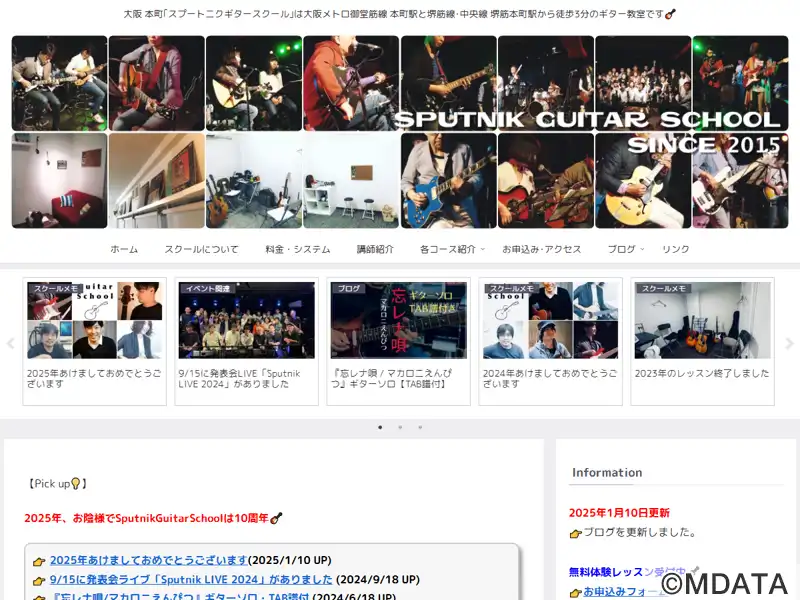The image size is (800, 600).
Task: Click the pointing hand icon beside 2025年あけましておめでとうございます link
Action: coord(39,562)
